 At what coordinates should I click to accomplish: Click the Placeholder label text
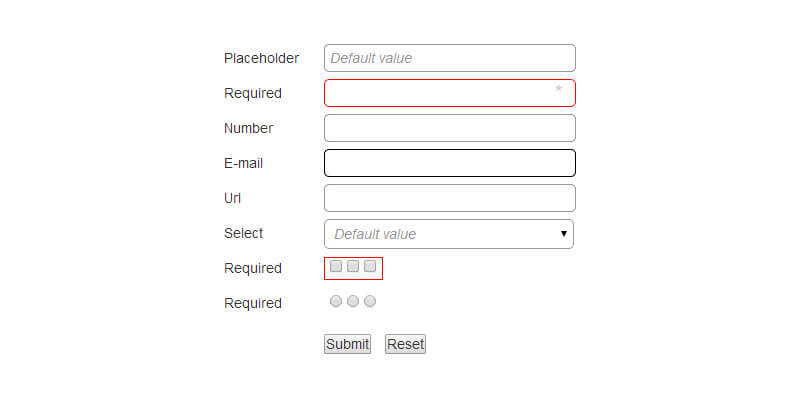[261, 58]
